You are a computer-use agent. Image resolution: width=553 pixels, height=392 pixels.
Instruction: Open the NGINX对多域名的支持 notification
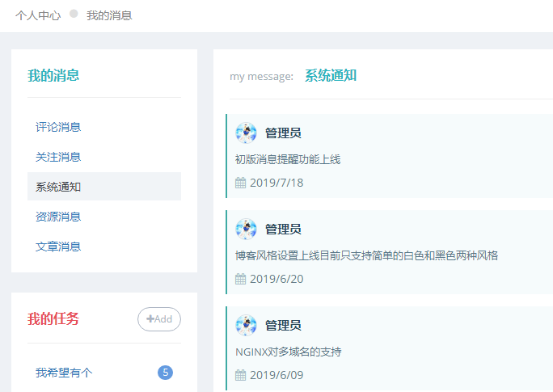click(289, 352)
